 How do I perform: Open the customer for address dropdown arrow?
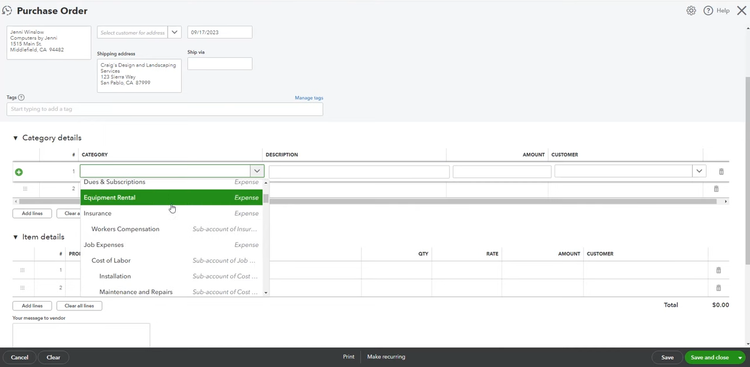click(x=174, y=33)
